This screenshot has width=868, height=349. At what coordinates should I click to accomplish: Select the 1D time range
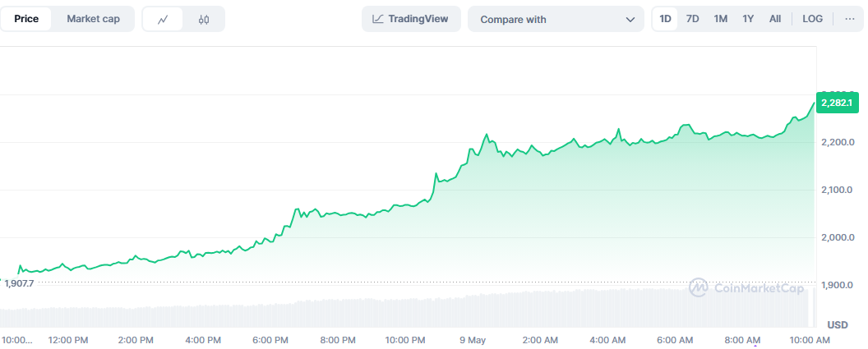pos(665,19)
